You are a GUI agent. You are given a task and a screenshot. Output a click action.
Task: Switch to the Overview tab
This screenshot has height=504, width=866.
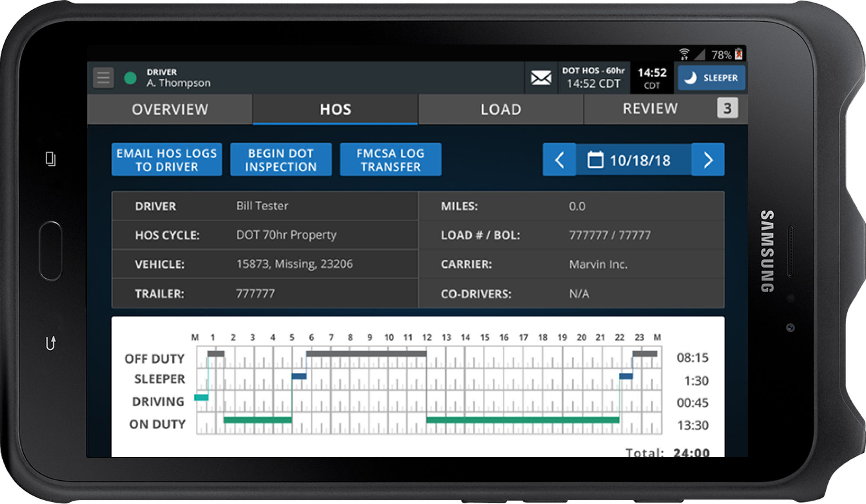click(x=170, y=109)
